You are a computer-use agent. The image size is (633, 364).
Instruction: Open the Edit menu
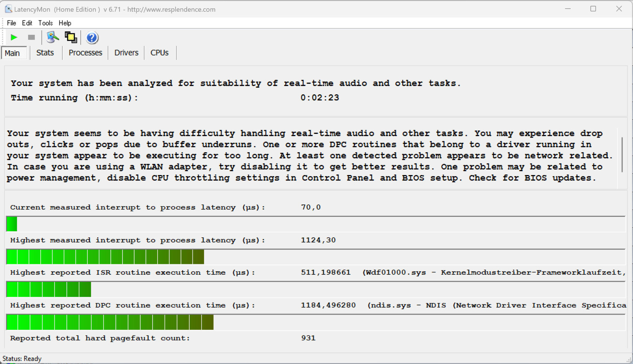[x=27, y=23]
